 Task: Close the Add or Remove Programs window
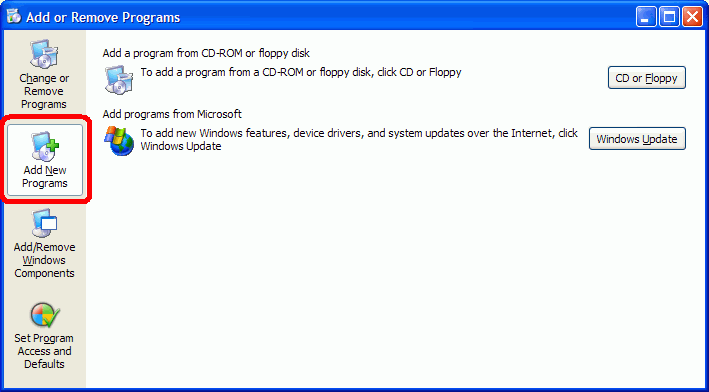coord(692,17)
